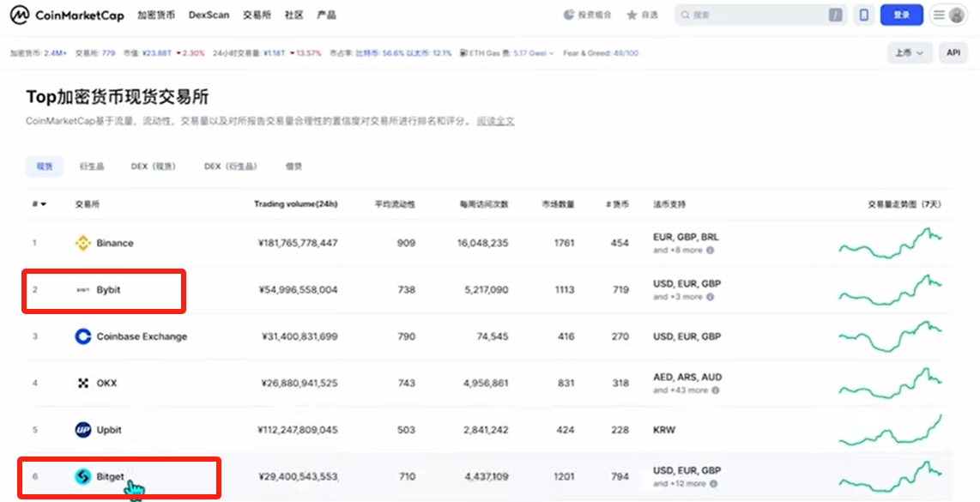Click the Bybit exchange logo

[x=83, y=290]
